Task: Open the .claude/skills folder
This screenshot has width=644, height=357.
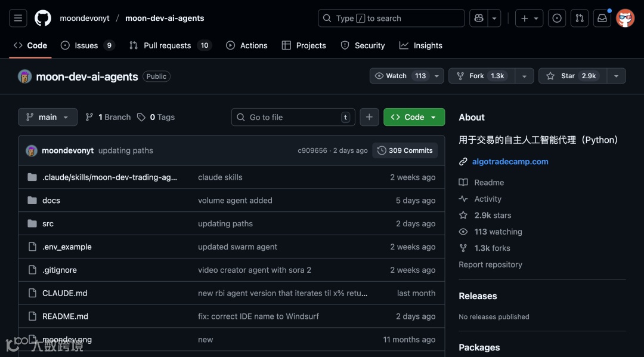Action: pos(110,177)
